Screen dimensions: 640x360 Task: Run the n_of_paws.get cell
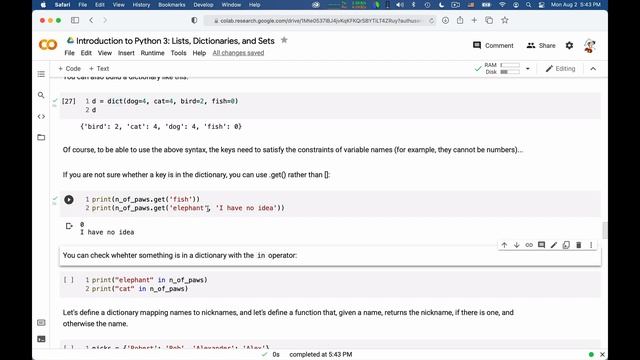69,200
